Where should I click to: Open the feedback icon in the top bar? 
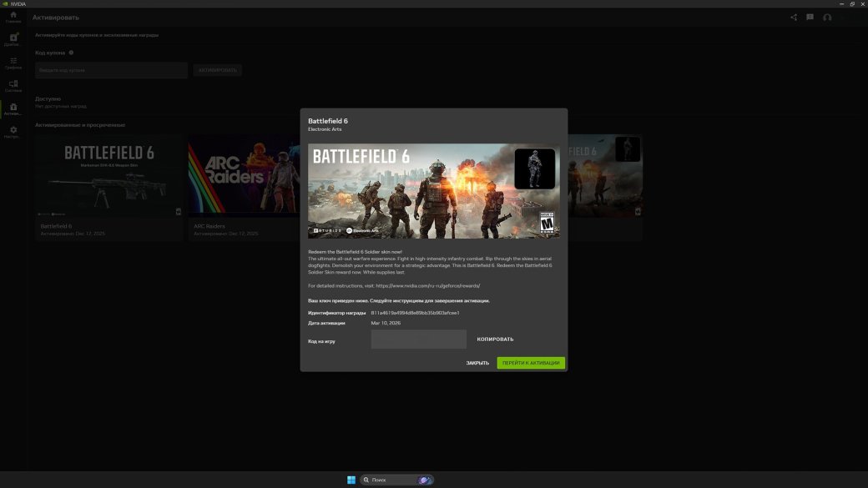click(810, 18)
